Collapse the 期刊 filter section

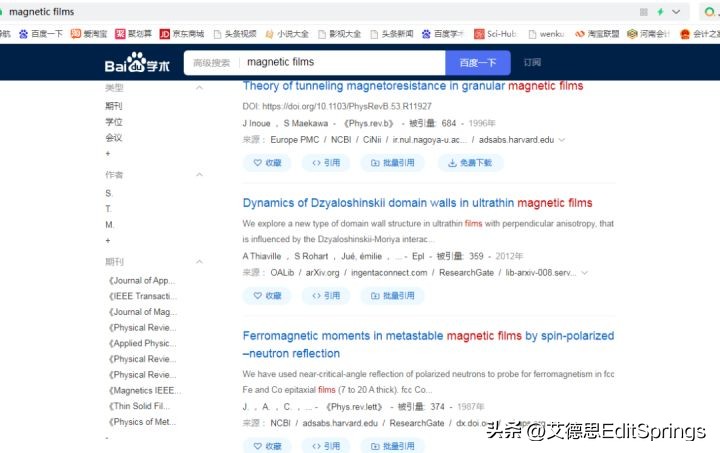(x=199, y=262)
